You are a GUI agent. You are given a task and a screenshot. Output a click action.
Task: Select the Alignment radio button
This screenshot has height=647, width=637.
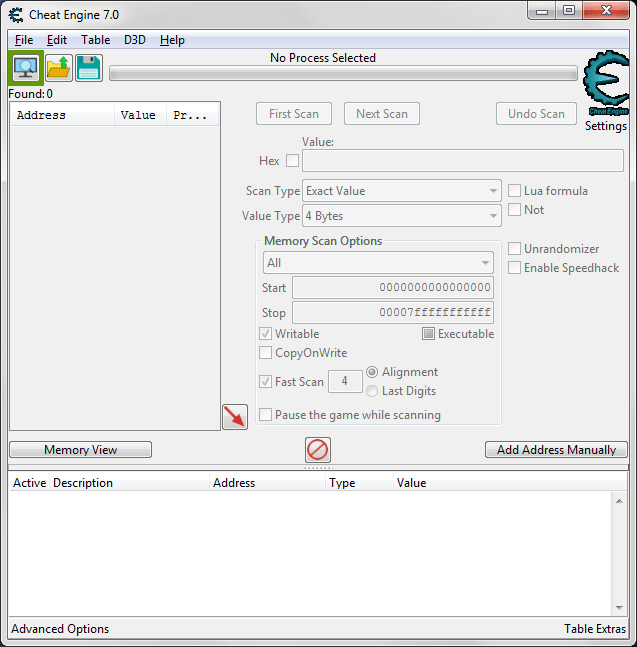[x=372, y=372]
